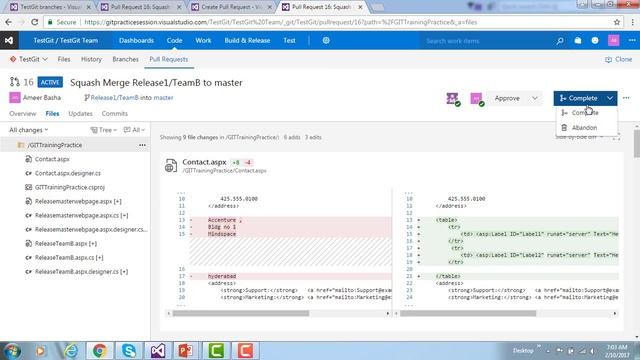Click TestGit / TestGit Team project link
640x360 pixels.
pyautogui.click(x=66, y=40)
